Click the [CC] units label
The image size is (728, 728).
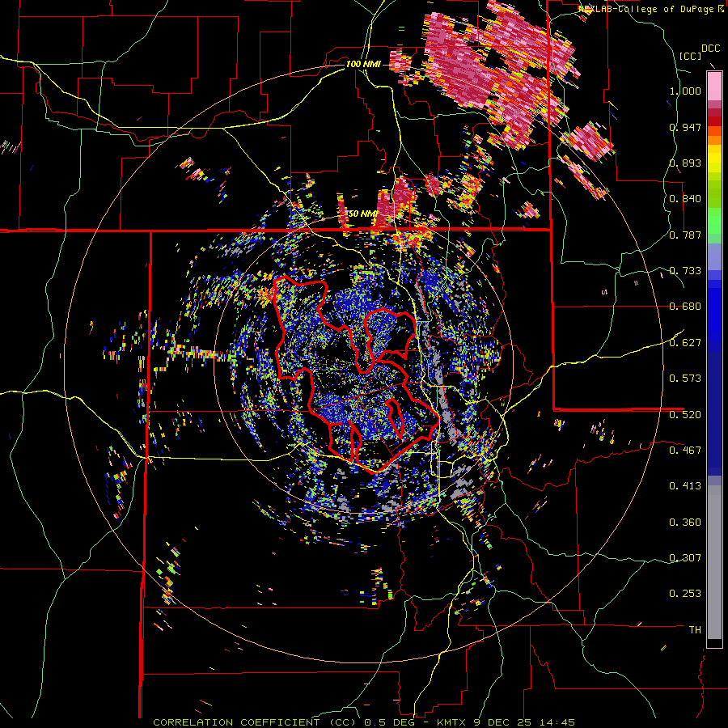click(691, 57)
